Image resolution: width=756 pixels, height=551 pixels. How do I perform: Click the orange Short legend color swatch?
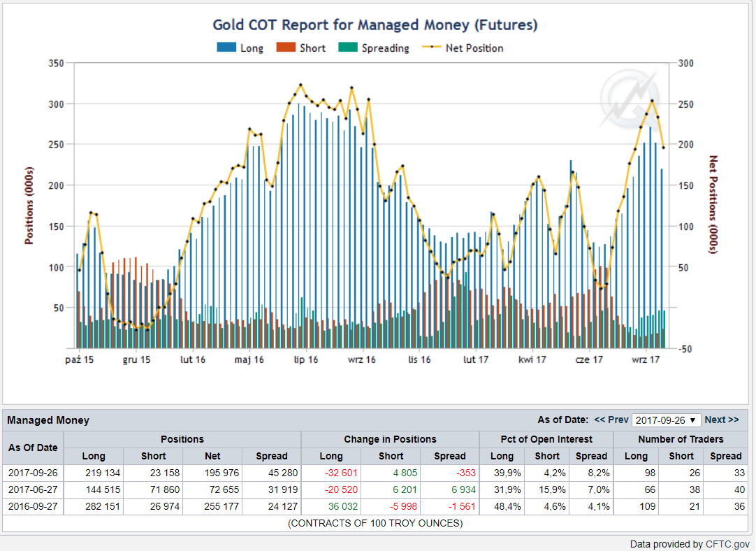click(x=286, y=48)
